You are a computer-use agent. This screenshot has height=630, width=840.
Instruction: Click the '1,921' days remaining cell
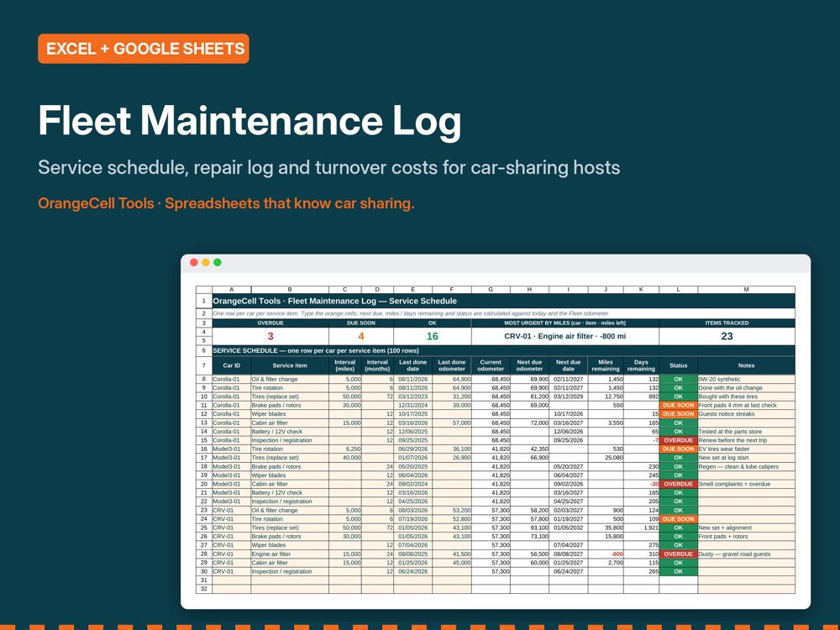pos(641,528)
